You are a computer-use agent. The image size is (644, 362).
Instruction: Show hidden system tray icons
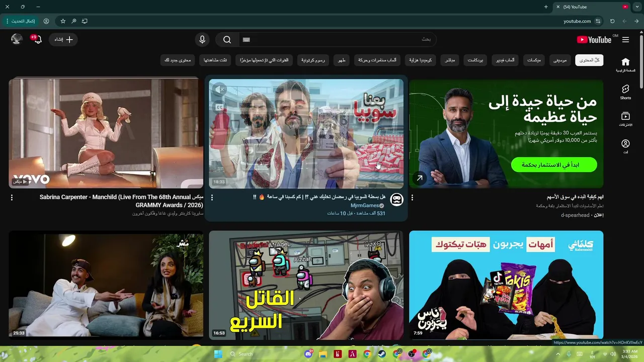coord(558,354)
